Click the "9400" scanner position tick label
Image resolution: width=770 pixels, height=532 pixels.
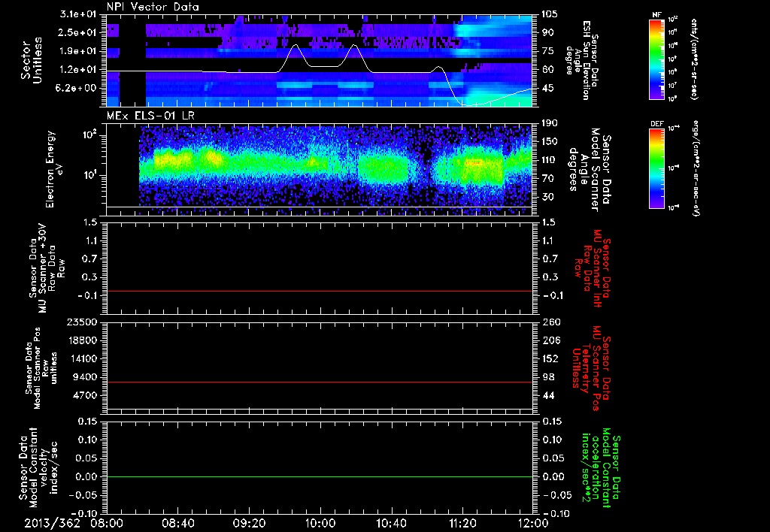click(86, 377)
